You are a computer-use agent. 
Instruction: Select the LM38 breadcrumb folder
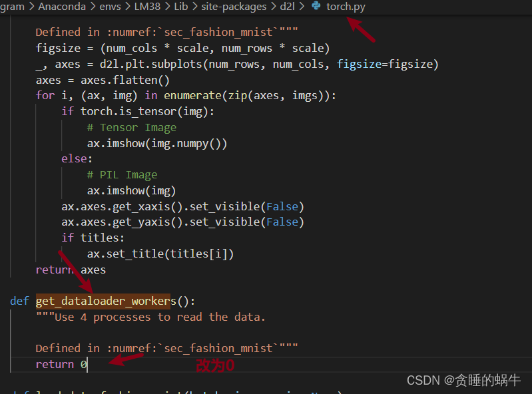[147, 7]
